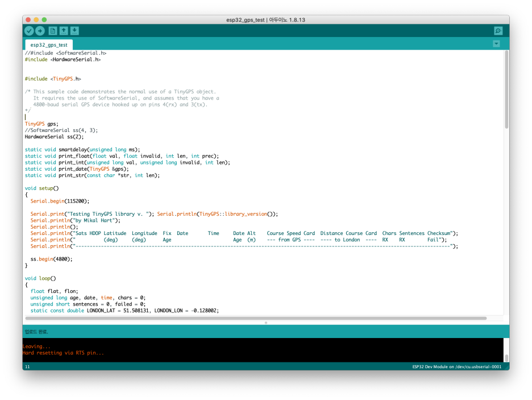This screenshot has height=400, width=532.
Task: Click the vertical editor scrollbar
Action: click(506, 90)
